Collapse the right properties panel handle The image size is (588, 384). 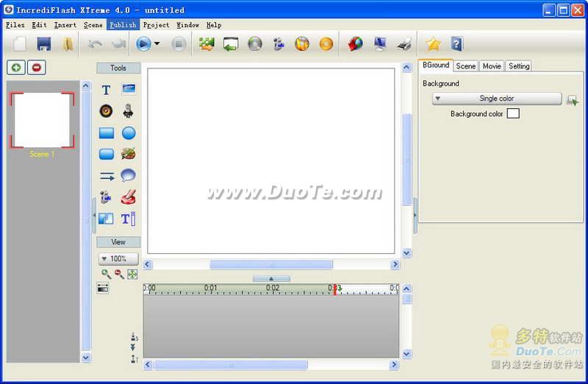[415, 216]
